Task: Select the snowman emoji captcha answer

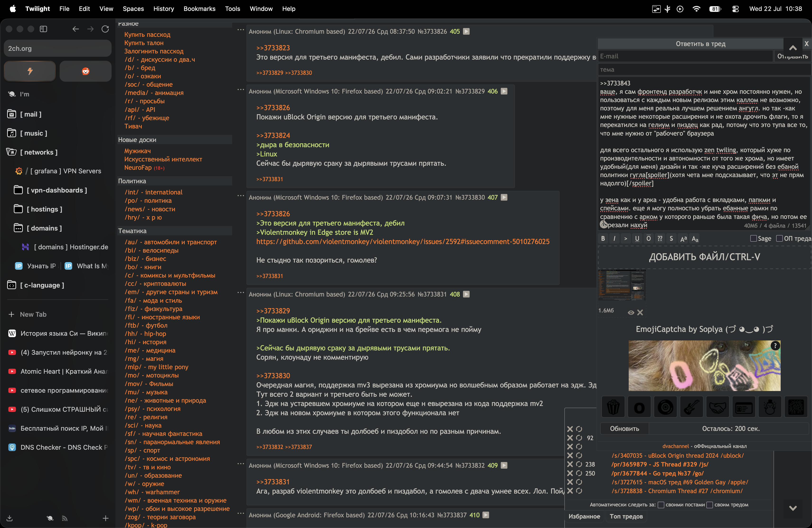Action: [x=770, y=407]
